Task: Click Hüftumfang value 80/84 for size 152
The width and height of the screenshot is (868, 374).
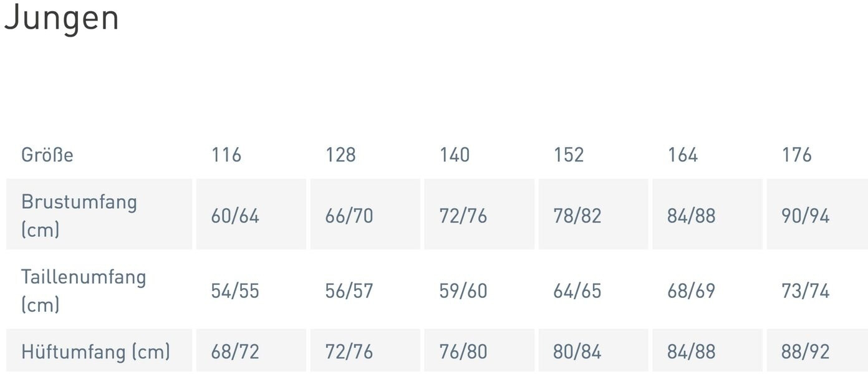Action: (577, 352)
